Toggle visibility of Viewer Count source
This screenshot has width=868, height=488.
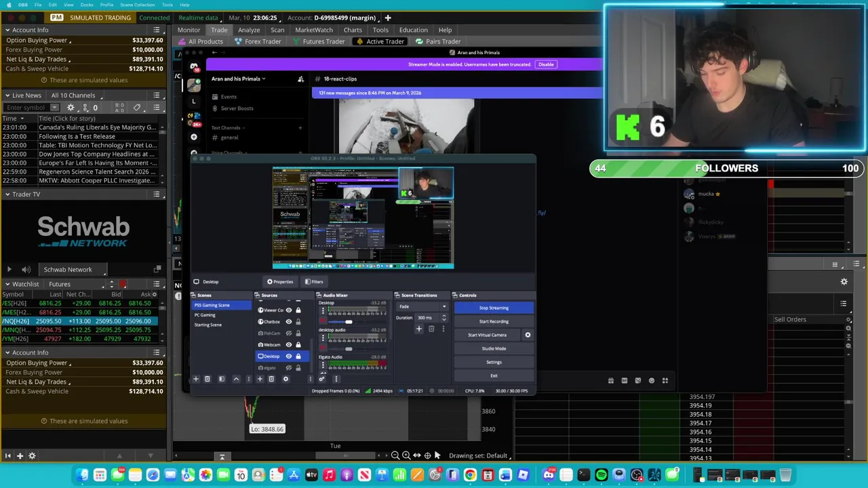289,310
